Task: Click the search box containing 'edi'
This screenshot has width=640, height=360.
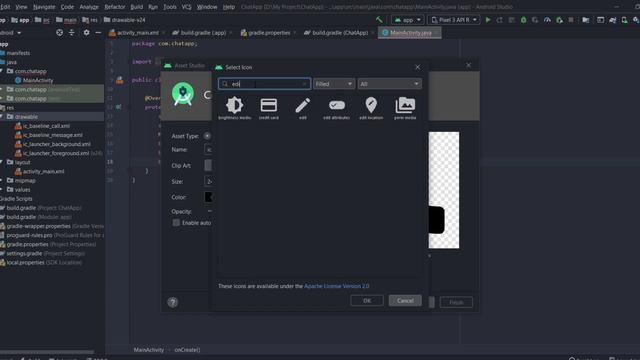Action: 264,84
